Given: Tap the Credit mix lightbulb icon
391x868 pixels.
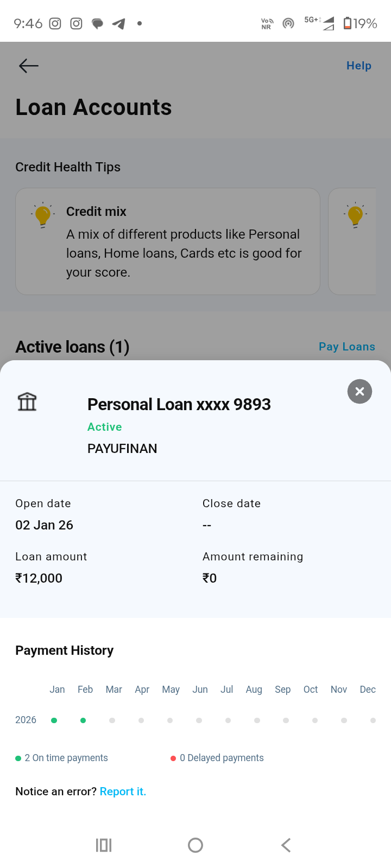Looking at the screenshot, I should pyautogui.click(x=42, y=215).
